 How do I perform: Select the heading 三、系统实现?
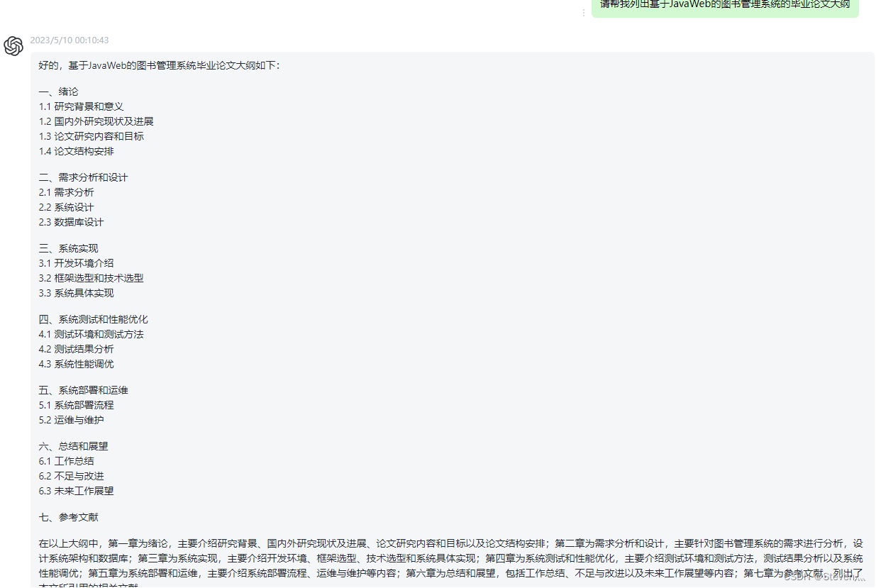(x=69, y=248)
